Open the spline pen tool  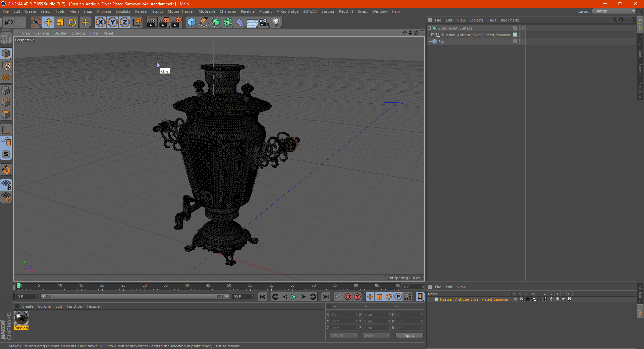[204, 22]
